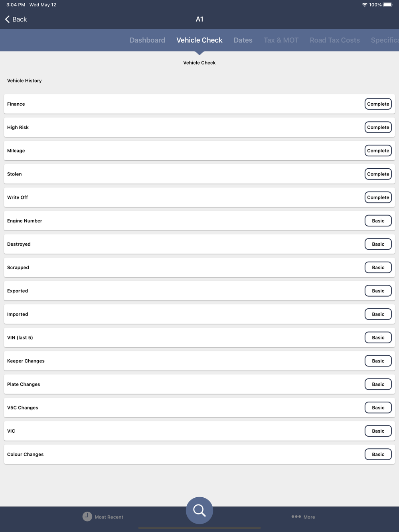The height and width of the screenshot is (532, 399).
Task: Tap Basic button for Engine Number
Action: click(378, 221)
